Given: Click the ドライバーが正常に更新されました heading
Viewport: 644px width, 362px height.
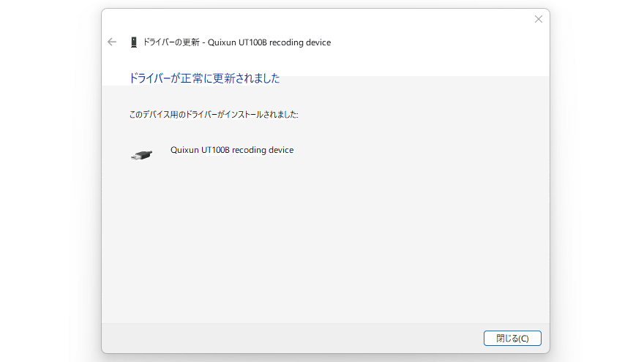Looking at the screenshot, I should [x=204, y=78].
